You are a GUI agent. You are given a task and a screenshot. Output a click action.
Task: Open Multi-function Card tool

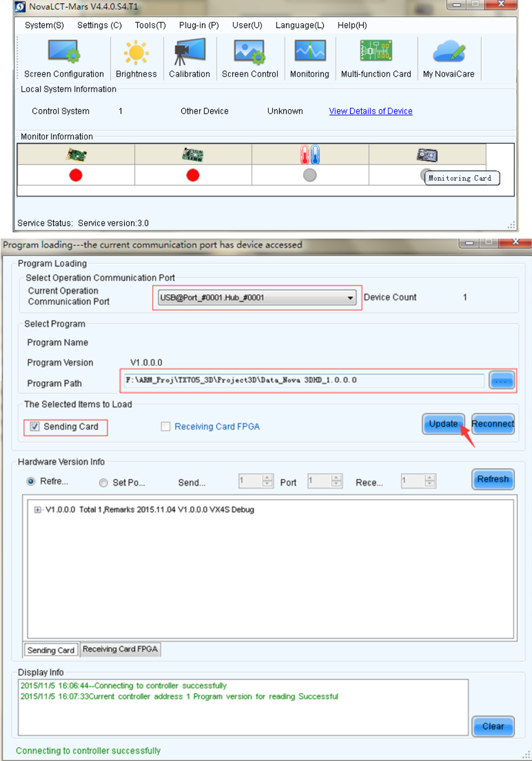(x=376, y=59)
